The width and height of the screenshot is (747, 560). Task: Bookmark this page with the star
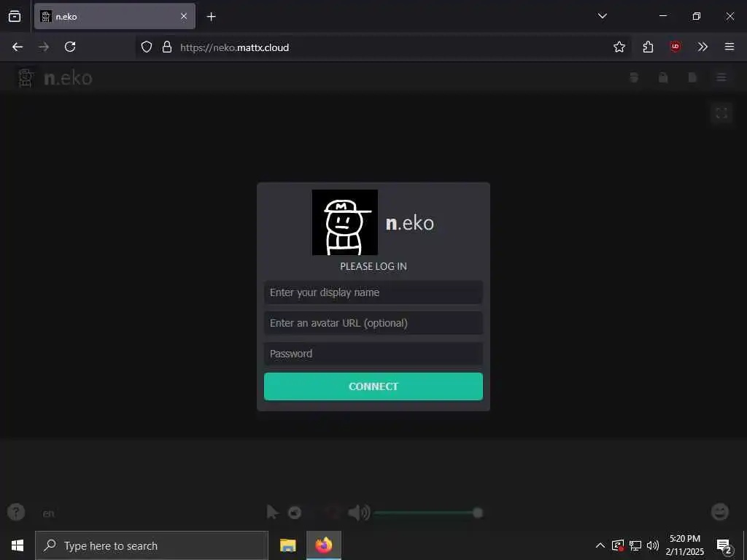pyautogui.click(x=619, y=47)
